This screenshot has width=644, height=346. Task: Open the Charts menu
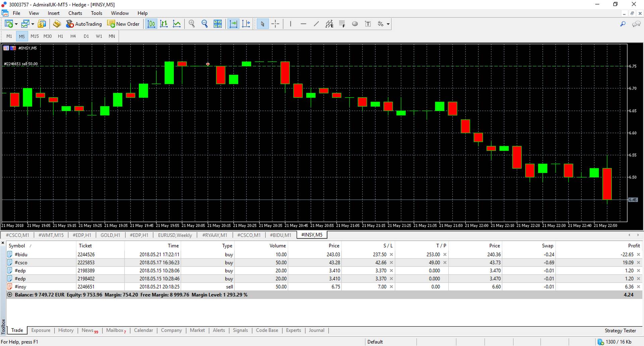pos(75,13)
